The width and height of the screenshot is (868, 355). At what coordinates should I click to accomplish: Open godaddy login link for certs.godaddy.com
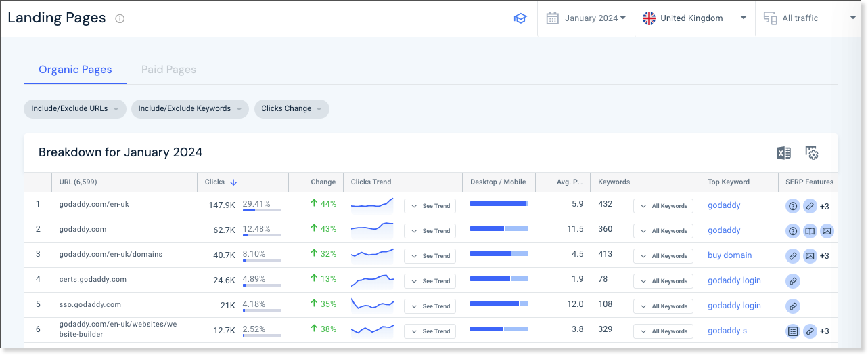click(734, 281)
